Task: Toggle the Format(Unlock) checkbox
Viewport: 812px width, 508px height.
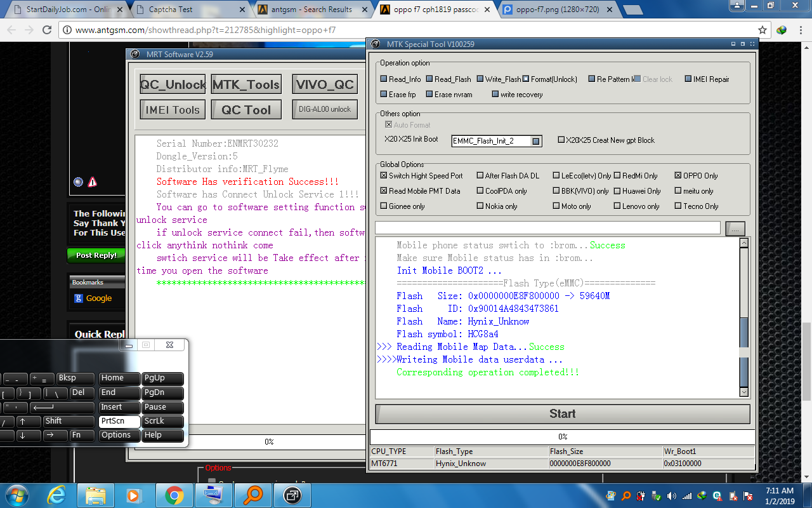Action: (x=526, y=79)
